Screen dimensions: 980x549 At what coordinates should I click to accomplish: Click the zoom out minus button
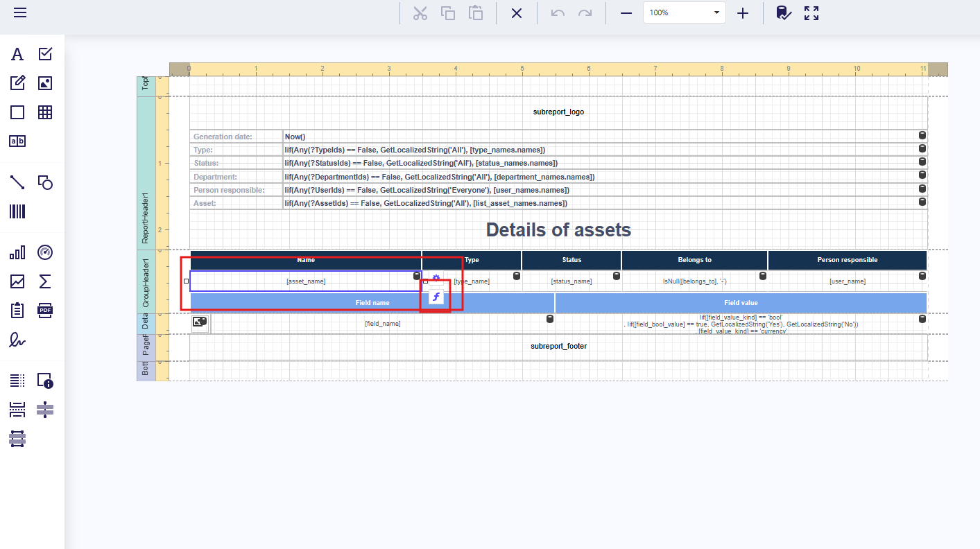click(626, 13)
